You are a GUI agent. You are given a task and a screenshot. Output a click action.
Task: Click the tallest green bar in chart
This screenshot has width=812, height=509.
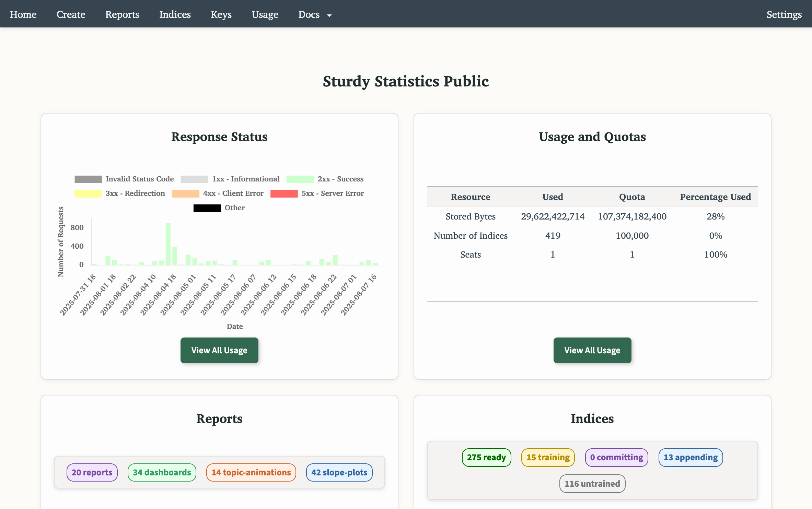(168, 244)
